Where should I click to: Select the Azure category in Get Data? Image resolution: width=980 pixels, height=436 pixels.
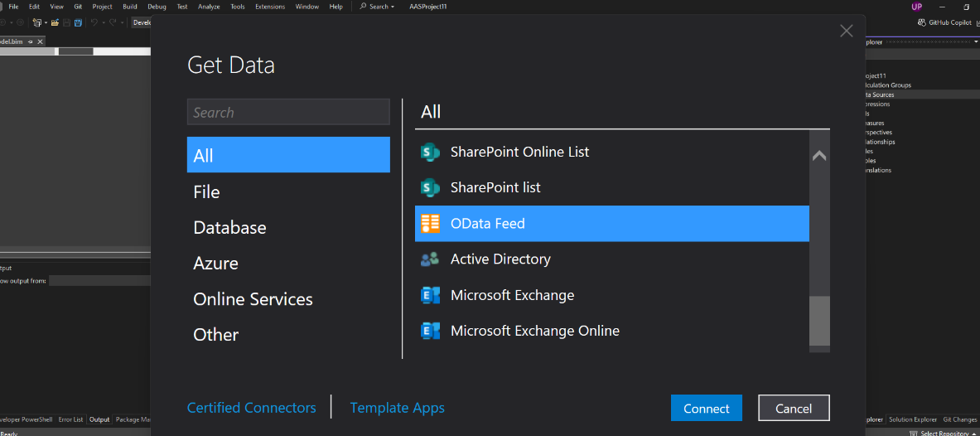click(288, 263)
